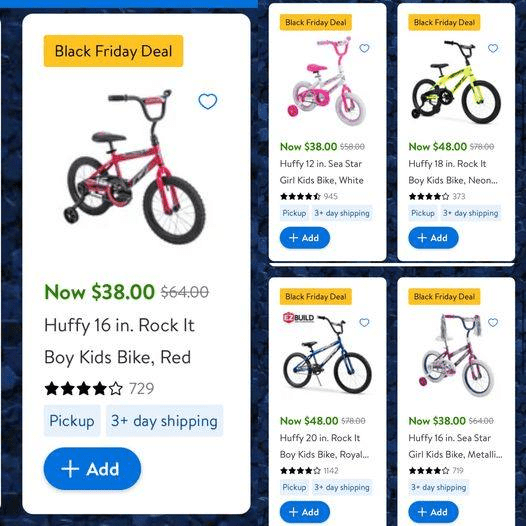This screenshot has height=526, width=526.
Task: Add Huffy 16 in. Sea Star Metallic bike
Action: pos(433,512)
